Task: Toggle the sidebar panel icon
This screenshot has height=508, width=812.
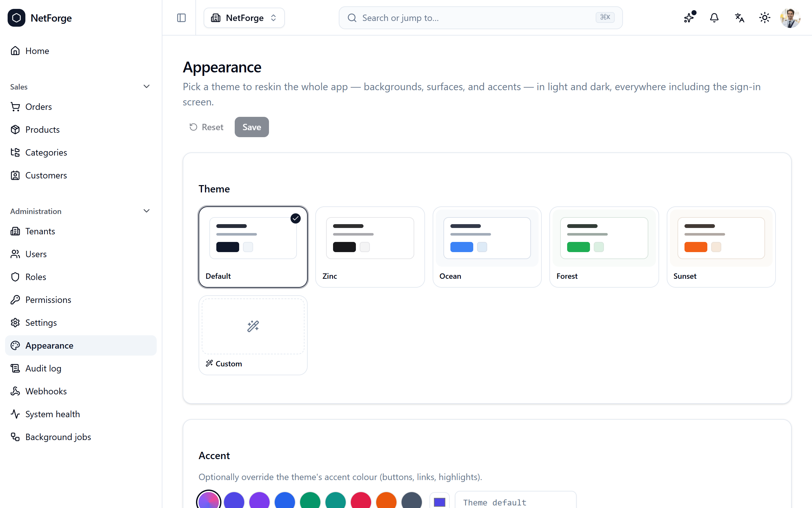Action: pyautogui.click(x=181, y=18)
